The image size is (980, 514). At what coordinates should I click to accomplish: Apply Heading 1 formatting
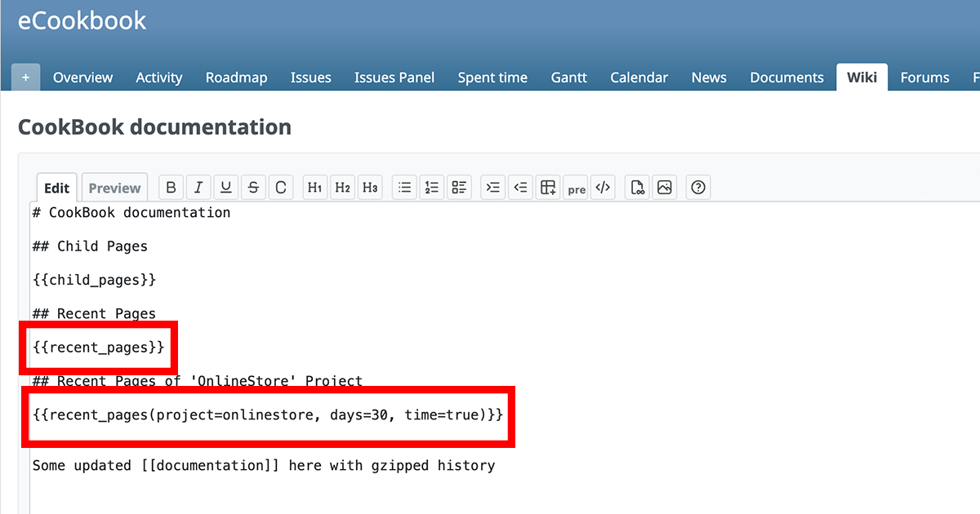[314, 187]
